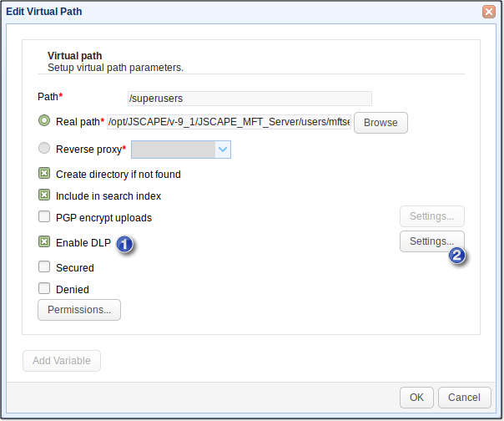
Task: Select the Real path radio button
Action: click(x=44, y=121)
